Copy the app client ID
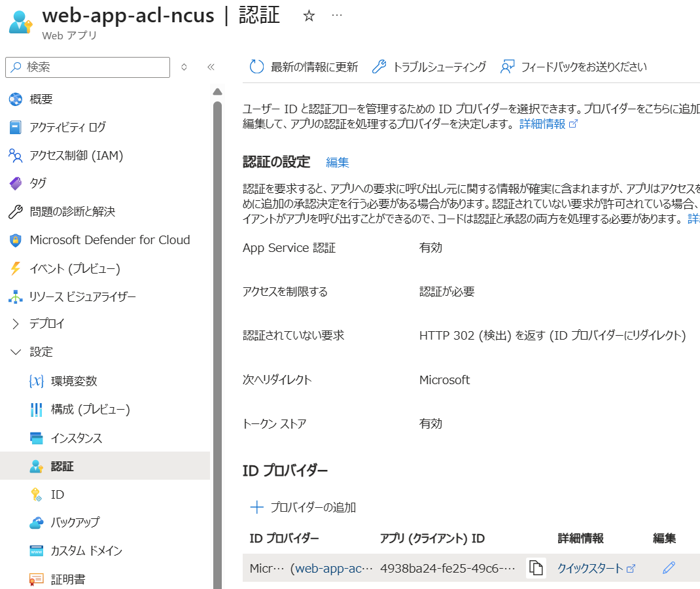 click(536, 568)
